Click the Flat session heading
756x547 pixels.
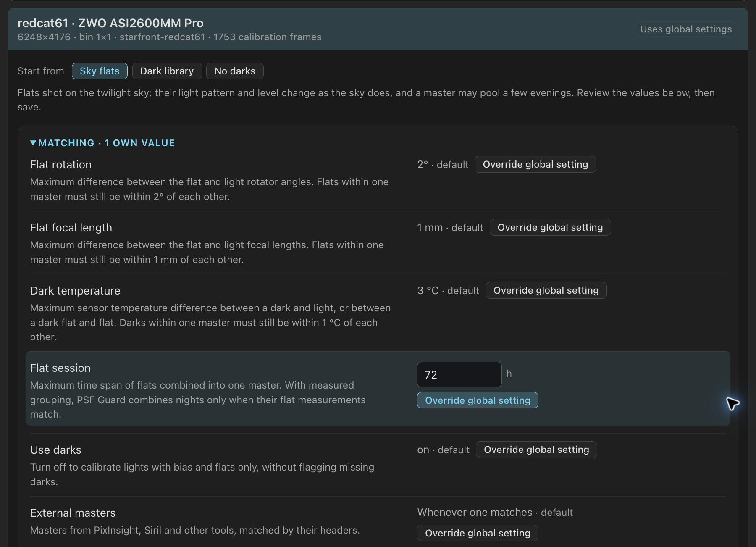[x=60, y=368]
